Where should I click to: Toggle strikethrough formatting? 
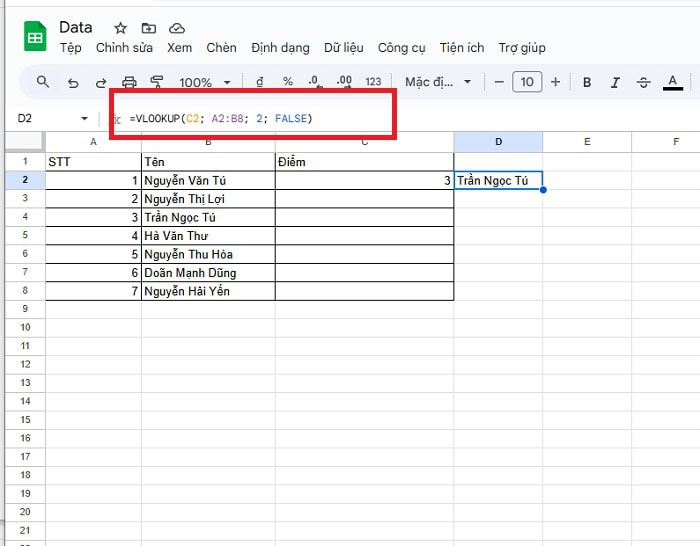pyautogui.click(x=643, y=82)
